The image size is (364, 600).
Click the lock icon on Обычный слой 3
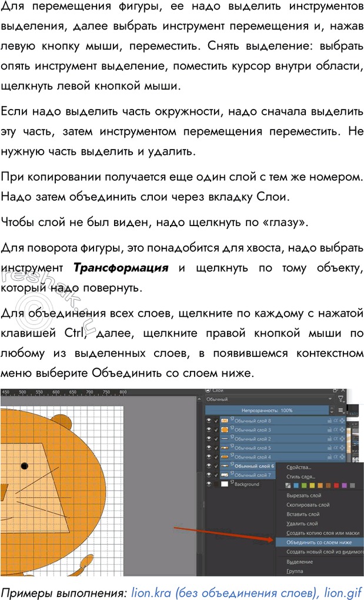pyautogui.click(x=329, y=430)
